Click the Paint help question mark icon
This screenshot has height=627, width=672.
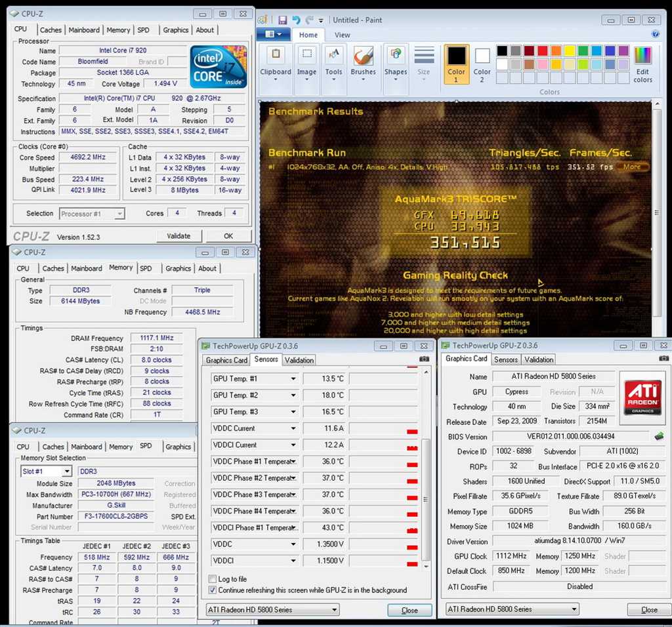[x=656, y=34]
